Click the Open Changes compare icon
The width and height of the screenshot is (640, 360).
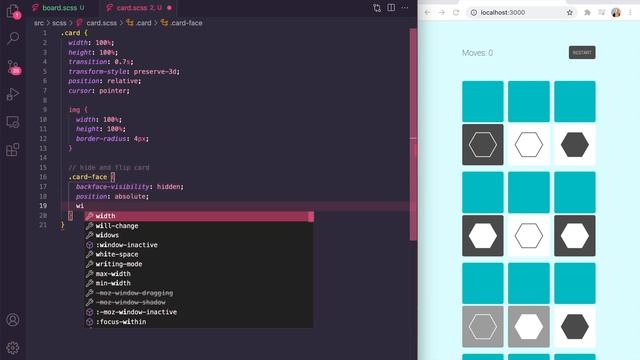coord(377,8)
